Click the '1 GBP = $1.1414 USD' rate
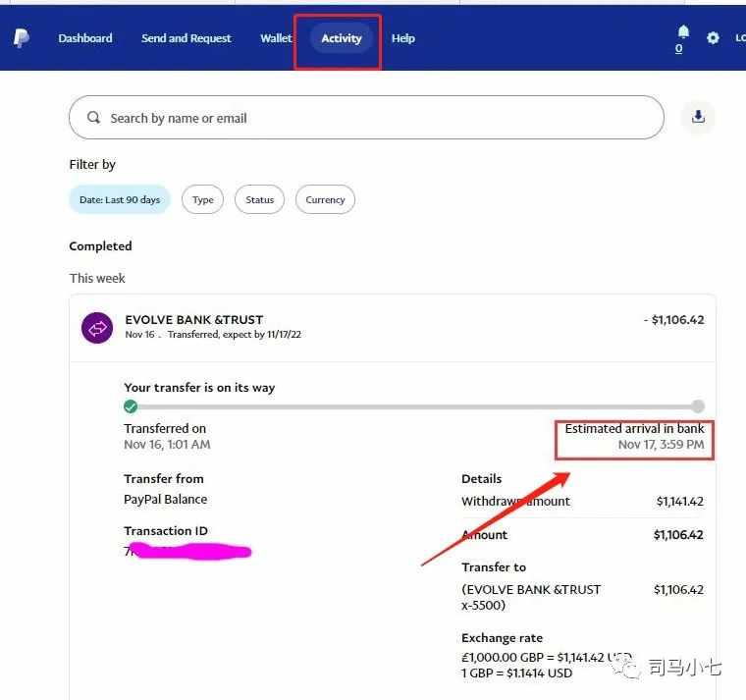 coord(516,673)
